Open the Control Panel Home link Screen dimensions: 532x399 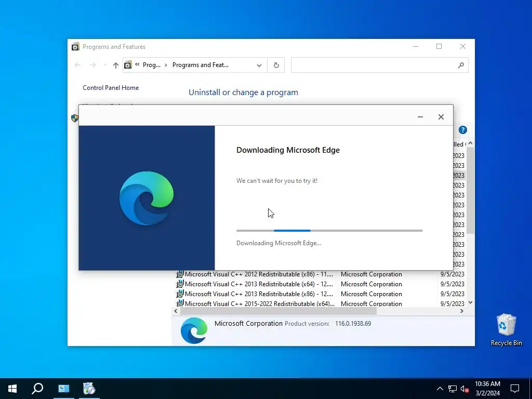(x=111, y=87)
